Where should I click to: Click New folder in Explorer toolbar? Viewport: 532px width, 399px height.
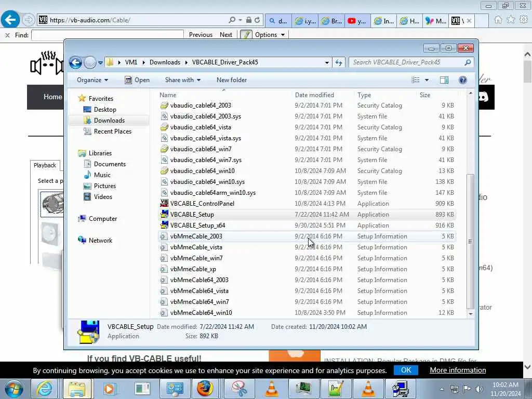tap(232, 80)
